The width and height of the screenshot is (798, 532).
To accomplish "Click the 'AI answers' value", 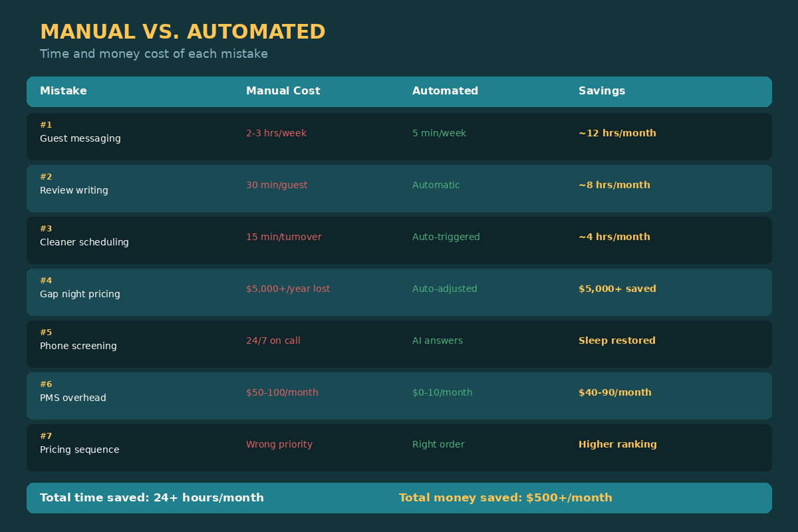I will [x=438, y=340].
